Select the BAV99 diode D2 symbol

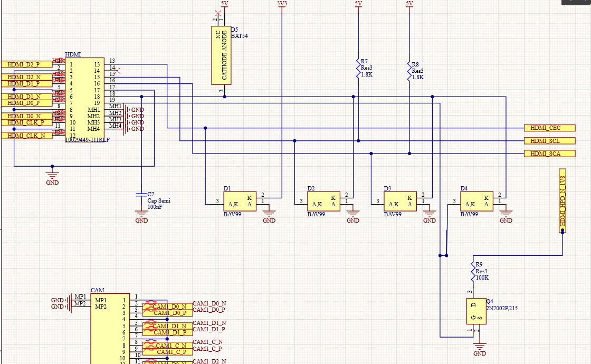323,200
